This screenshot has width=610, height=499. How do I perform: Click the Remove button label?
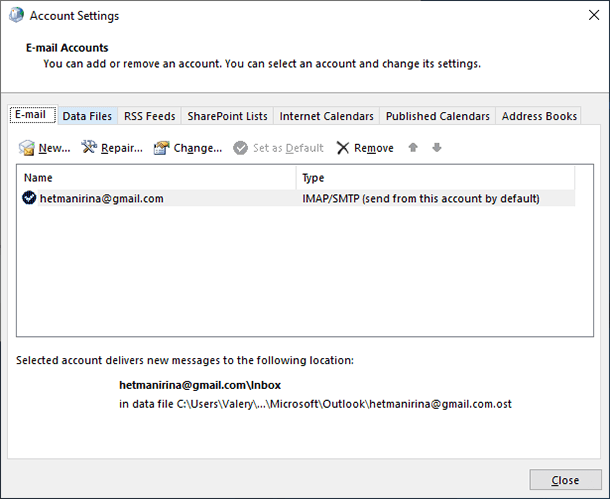(374, 148)
